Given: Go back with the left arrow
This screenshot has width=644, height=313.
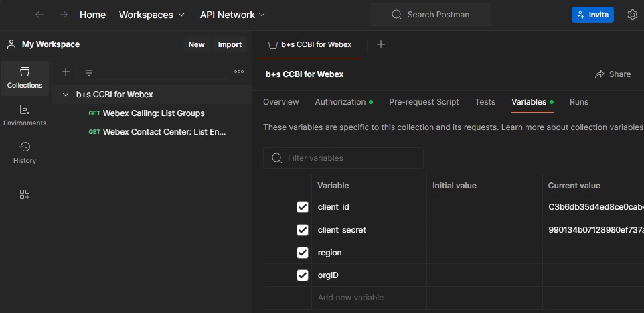Looking at the screenshot, I should (x=39, y=15).
